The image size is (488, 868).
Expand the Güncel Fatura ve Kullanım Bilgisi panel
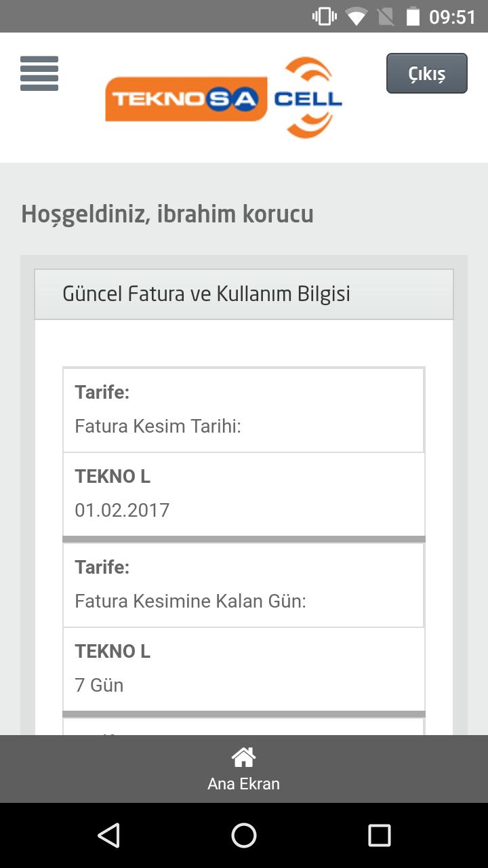coord(244,294)
